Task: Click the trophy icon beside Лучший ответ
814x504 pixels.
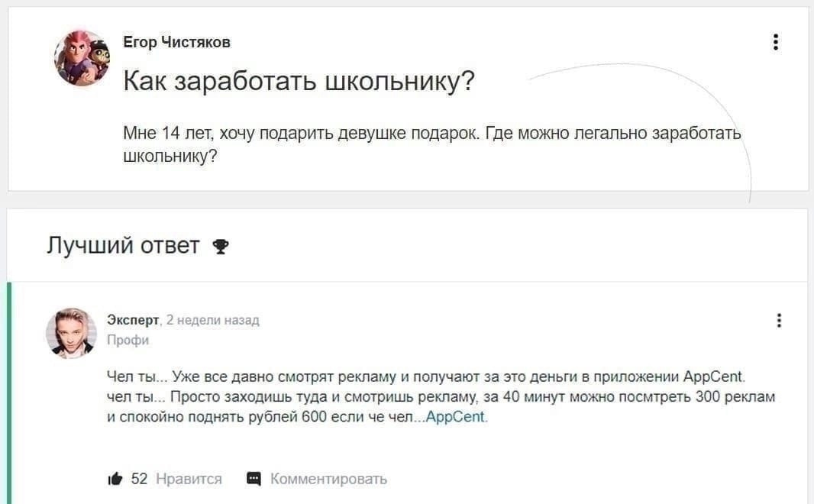Action: (220, 246)
